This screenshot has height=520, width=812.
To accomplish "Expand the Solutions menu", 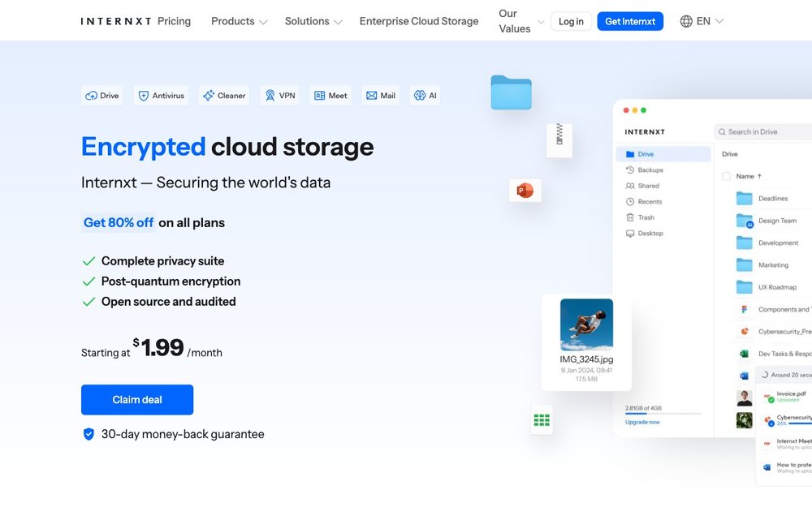I will coord(313,21).
